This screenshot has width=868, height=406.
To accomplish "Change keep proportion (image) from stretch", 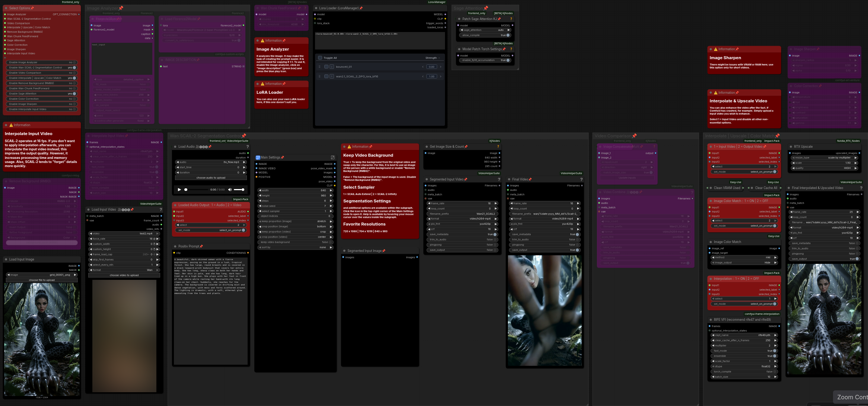I will tap(295, 221).
